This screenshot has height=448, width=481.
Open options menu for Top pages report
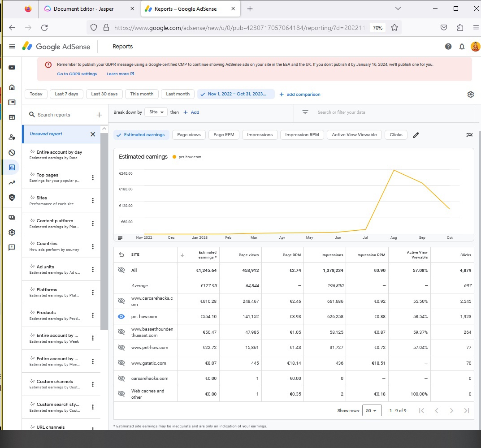(93, 177)
